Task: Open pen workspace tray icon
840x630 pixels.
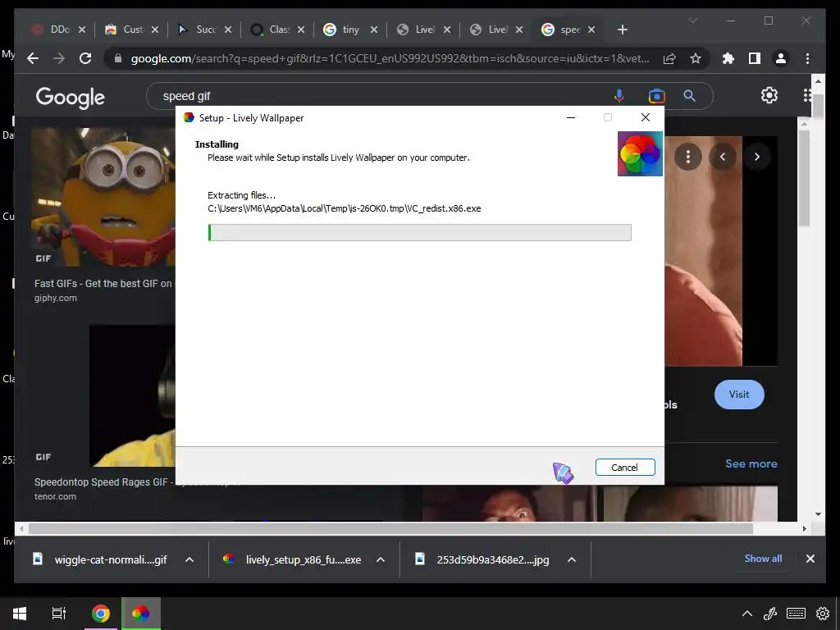Action: tap(770, 614)
